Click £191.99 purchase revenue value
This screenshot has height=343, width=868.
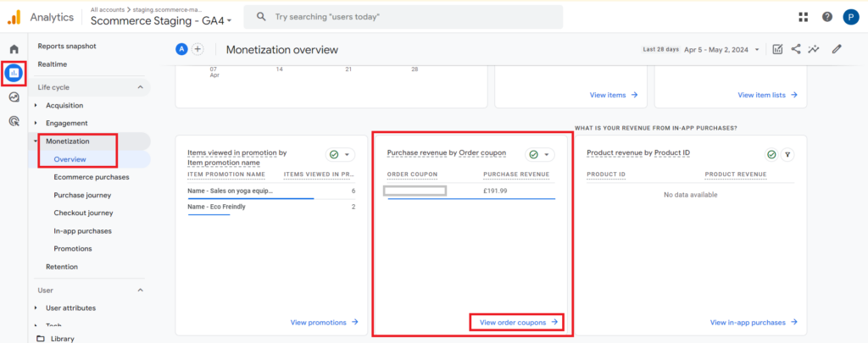pos(495,191)
